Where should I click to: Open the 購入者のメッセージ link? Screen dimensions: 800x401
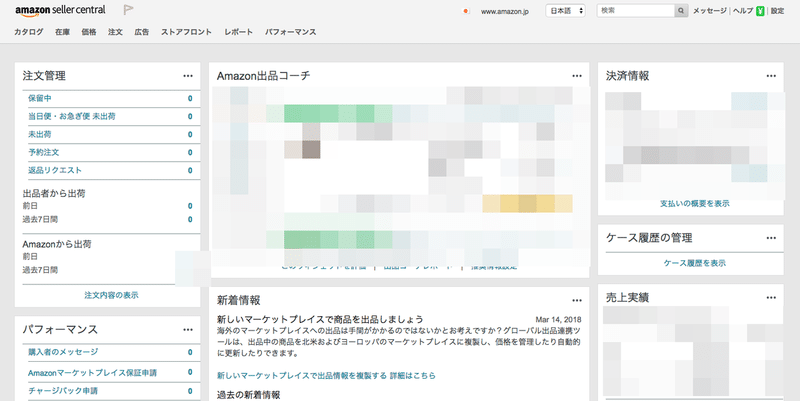63,352
